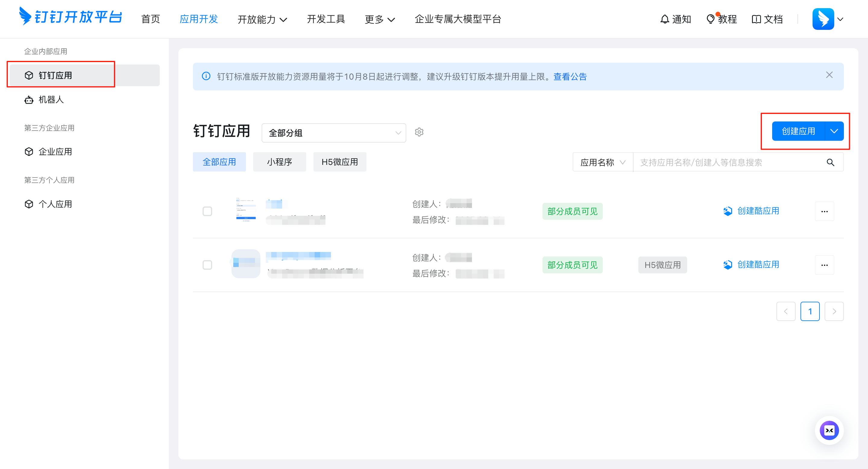Select the first app's checkbox
The width and height of the screenshot is (868, 469).
(207, 211)
